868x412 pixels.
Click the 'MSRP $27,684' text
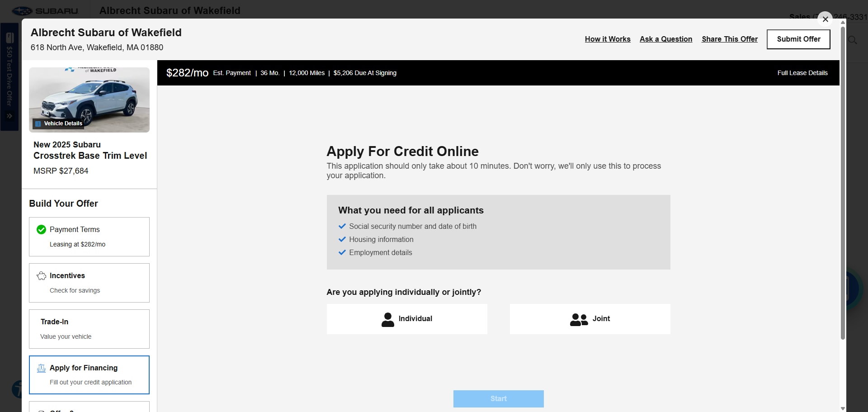point(61,171)
